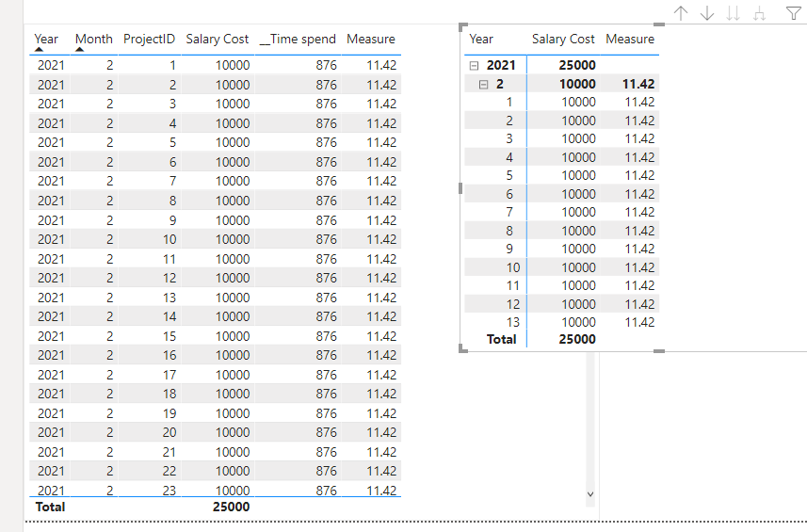Viewport: 807px width, 532px height.
Task: Click the matrix top-left resize handle
Action: pyautogui.click(x=463, y=27)
